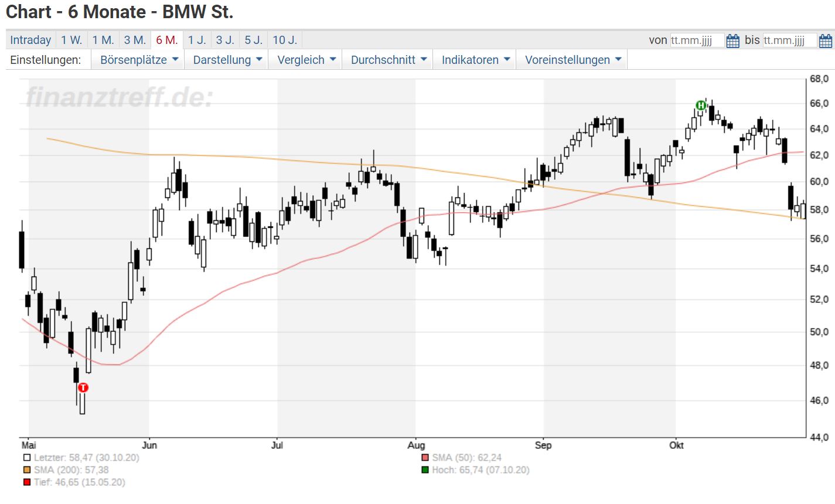Click the 'Einstellungen:' label
Image resolution: width=835 pixels, height=504 pixels.
46,60
